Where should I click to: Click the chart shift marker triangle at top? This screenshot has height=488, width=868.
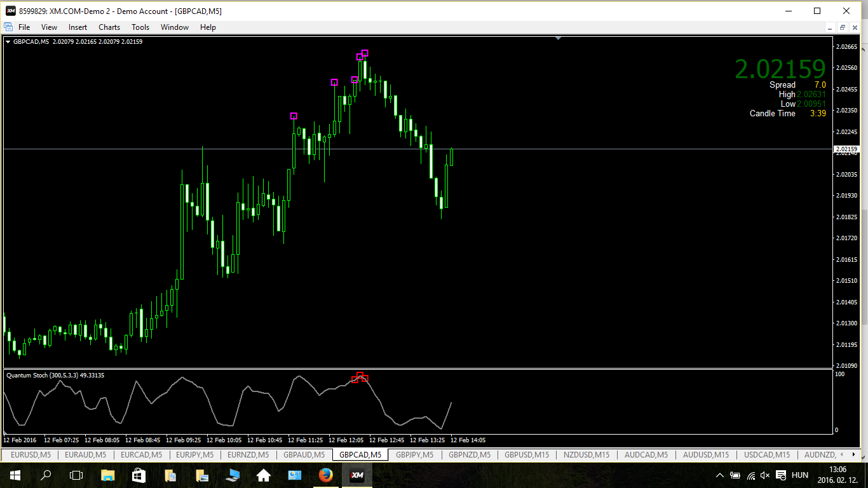(x=558, y=38)
